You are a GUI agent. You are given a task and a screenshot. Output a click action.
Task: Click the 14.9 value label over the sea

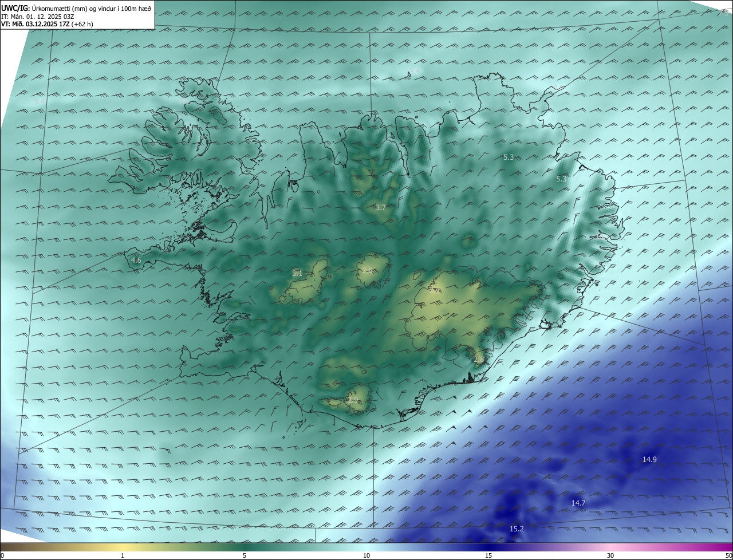coord(649,459)
